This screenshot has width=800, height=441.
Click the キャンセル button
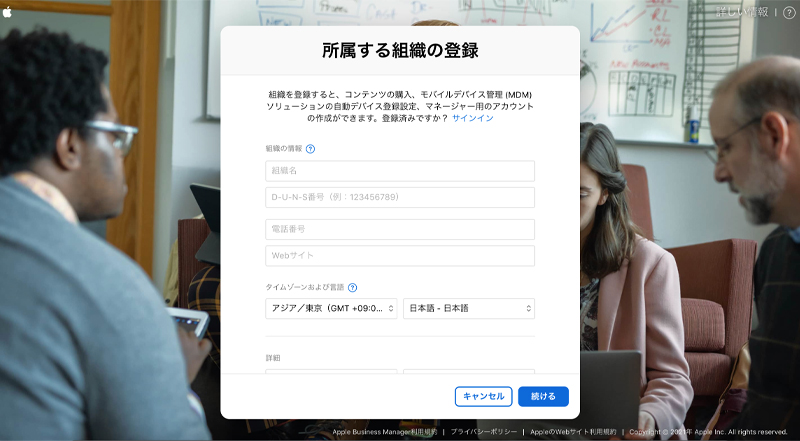(484, 397)
